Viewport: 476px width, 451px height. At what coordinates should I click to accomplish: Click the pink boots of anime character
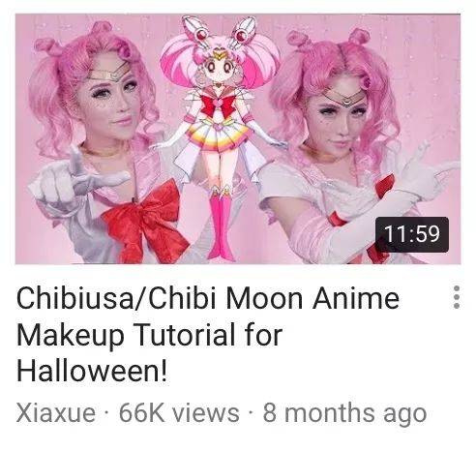pyautogui.click(x=221, y=223)
